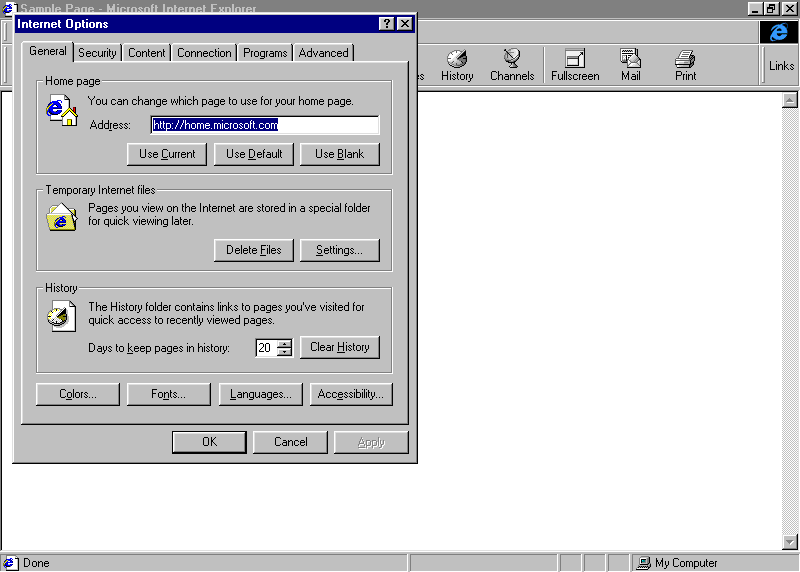This screenshot has width=800, height=572.
Task: Click the Temporary Internet files folder icon
Action: click(61, 217)
